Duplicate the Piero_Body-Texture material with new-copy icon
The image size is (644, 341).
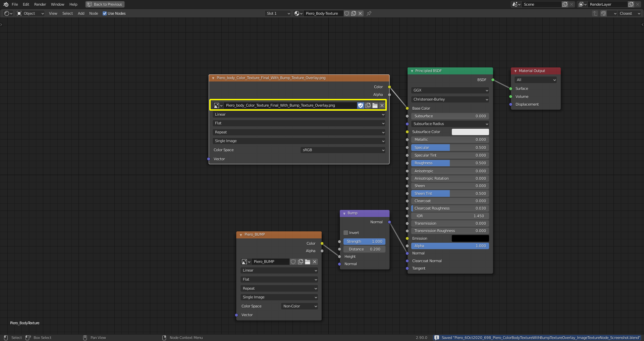pos(354,13)
